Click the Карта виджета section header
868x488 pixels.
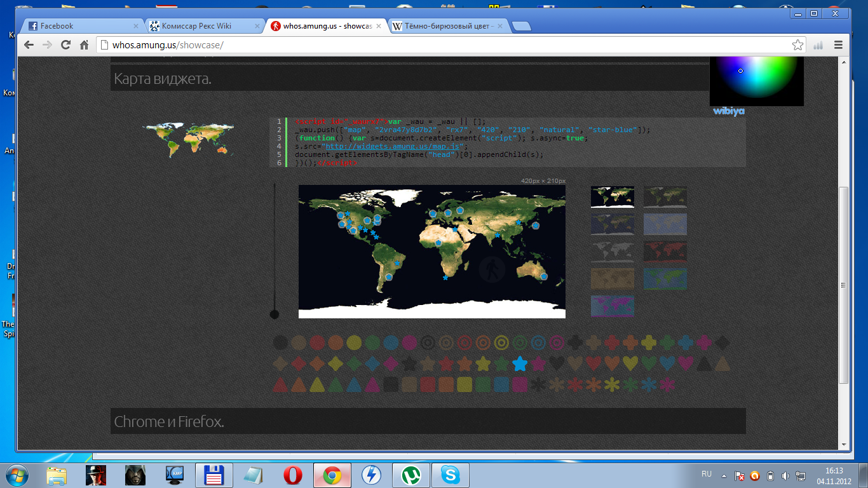428,79
